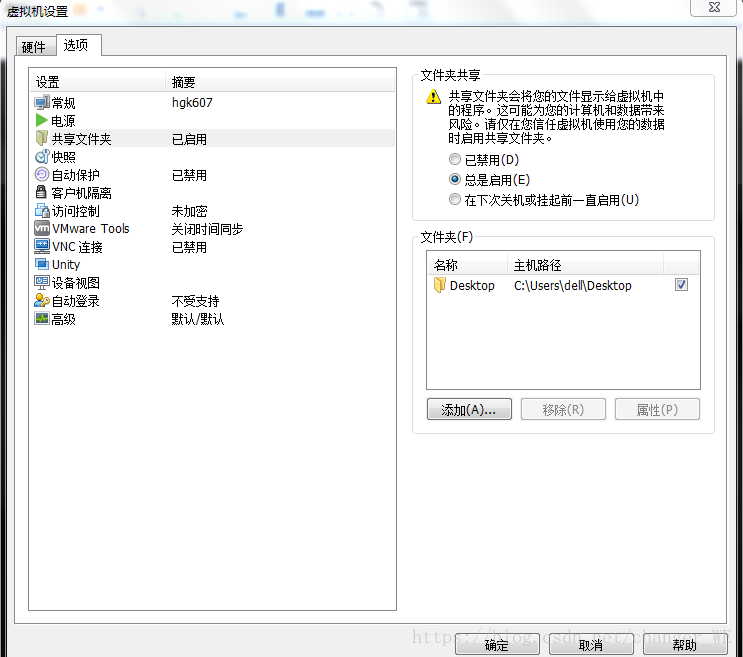
Task: Click the 访问控制 icon
Action: pos(42,210)
